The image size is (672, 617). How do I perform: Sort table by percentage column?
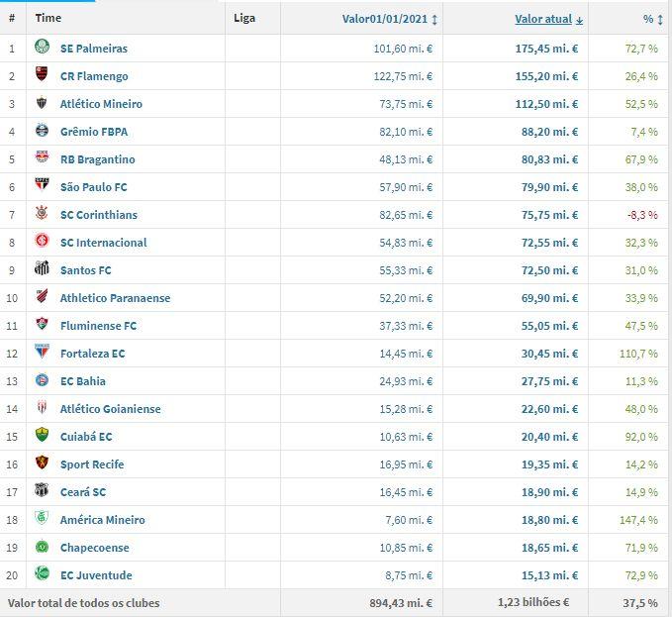(x=650, y=19)
